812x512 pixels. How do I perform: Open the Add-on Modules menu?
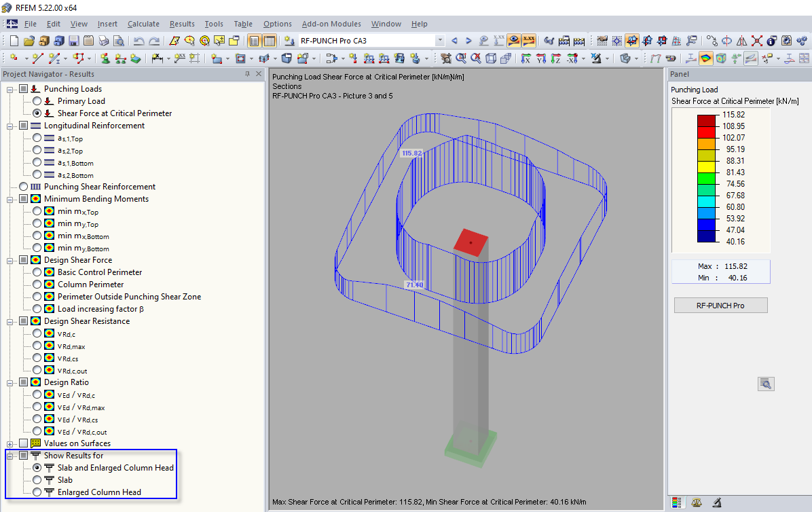[x=331, y=24]
